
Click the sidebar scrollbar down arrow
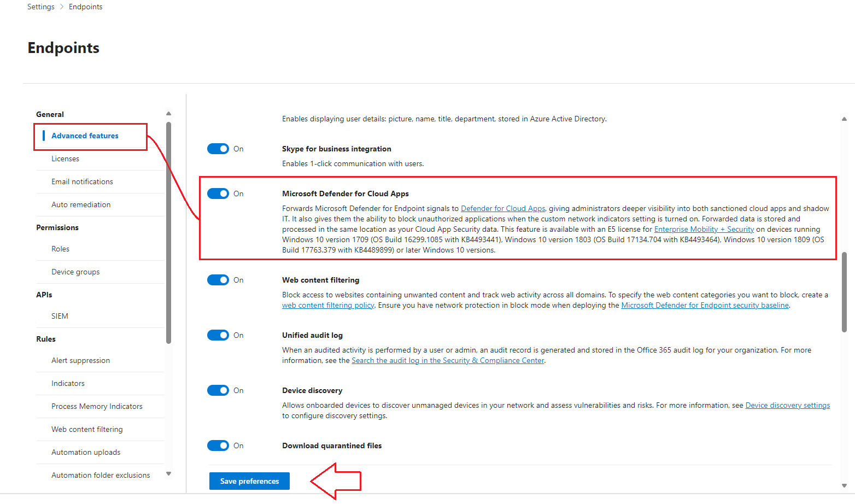click(168, 473)
